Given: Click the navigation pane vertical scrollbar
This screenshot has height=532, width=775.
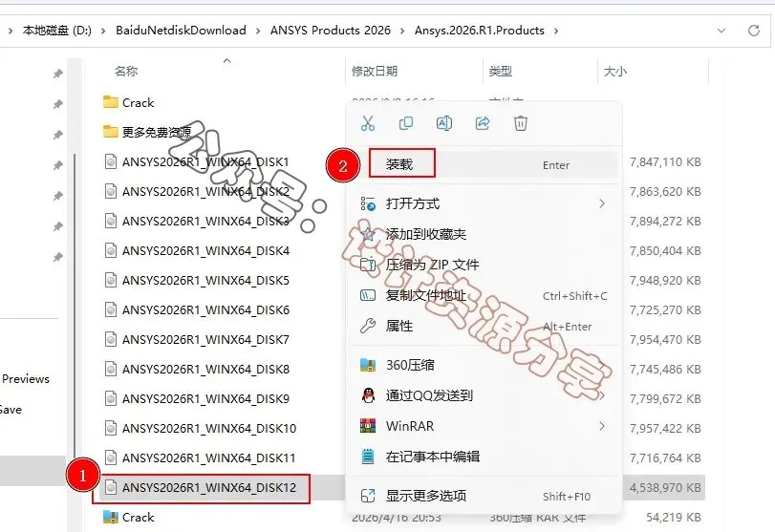Looking at the screenshot, I should tap(75, 307).
